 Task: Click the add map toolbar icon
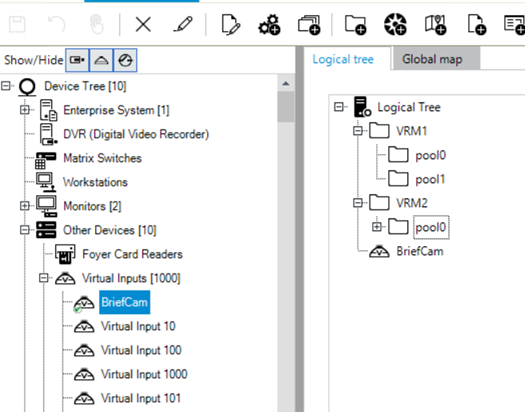[435, 25]
